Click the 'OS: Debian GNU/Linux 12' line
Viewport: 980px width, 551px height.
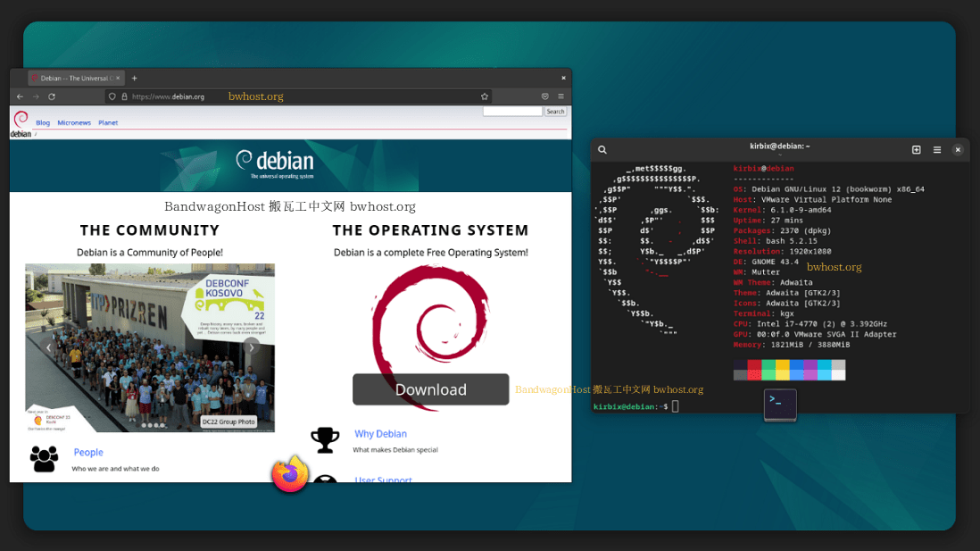pos(829,189)
